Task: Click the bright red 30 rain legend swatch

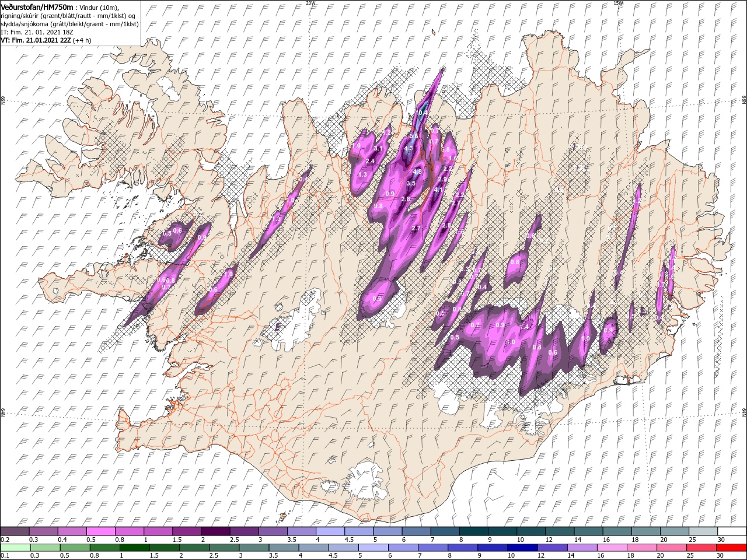Action: pos(731,548)
